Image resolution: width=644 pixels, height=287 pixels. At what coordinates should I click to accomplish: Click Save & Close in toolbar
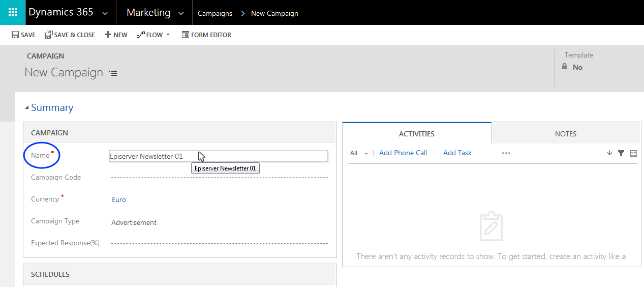(x=70, y=35)
